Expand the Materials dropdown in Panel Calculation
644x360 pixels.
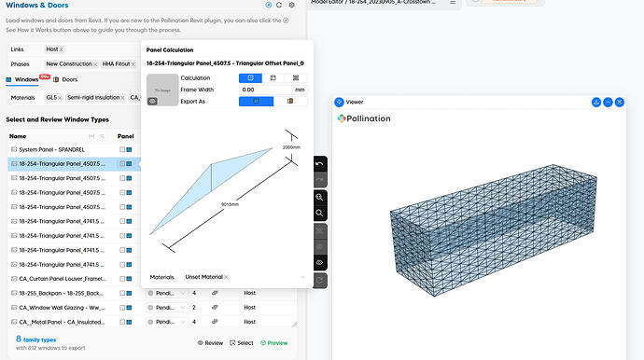point(302,278)
